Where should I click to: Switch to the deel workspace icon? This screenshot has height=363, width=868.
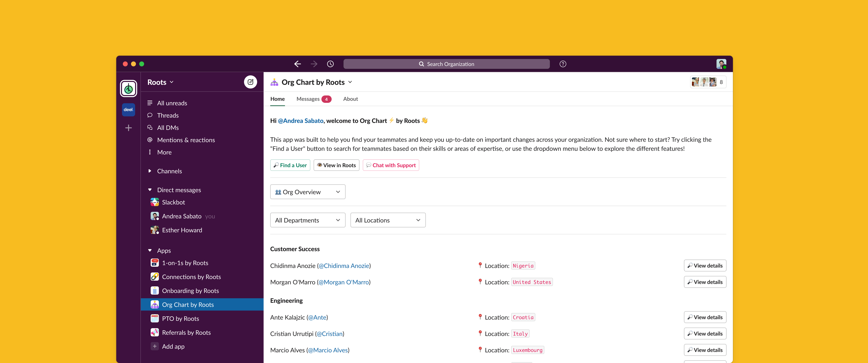[x=128, y=110]
